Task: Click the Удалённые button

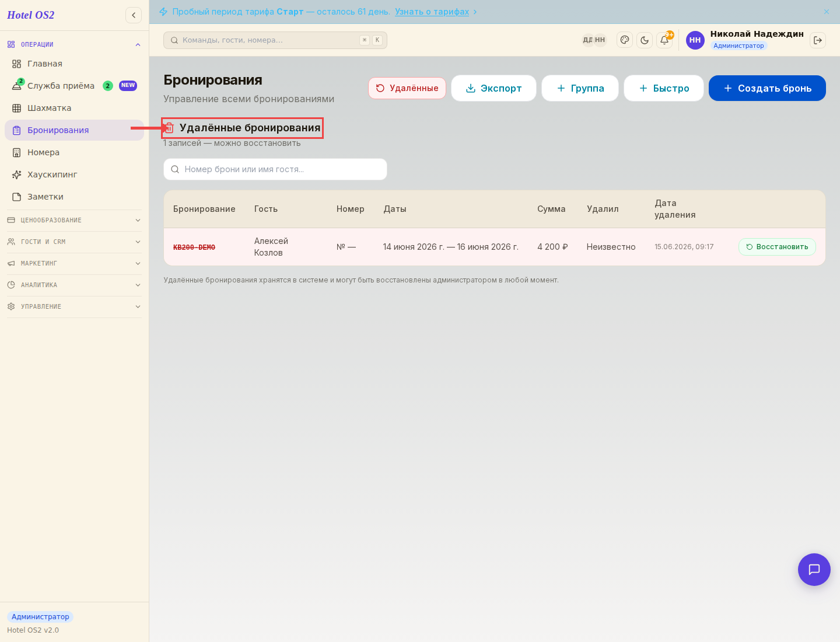Action: (x=407, y=88)
